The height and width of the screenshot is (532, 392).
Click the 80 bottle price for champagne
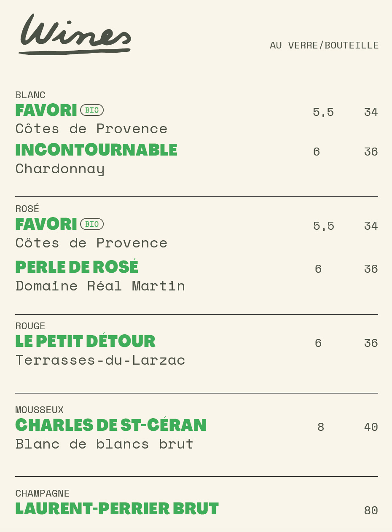(371, 511)
